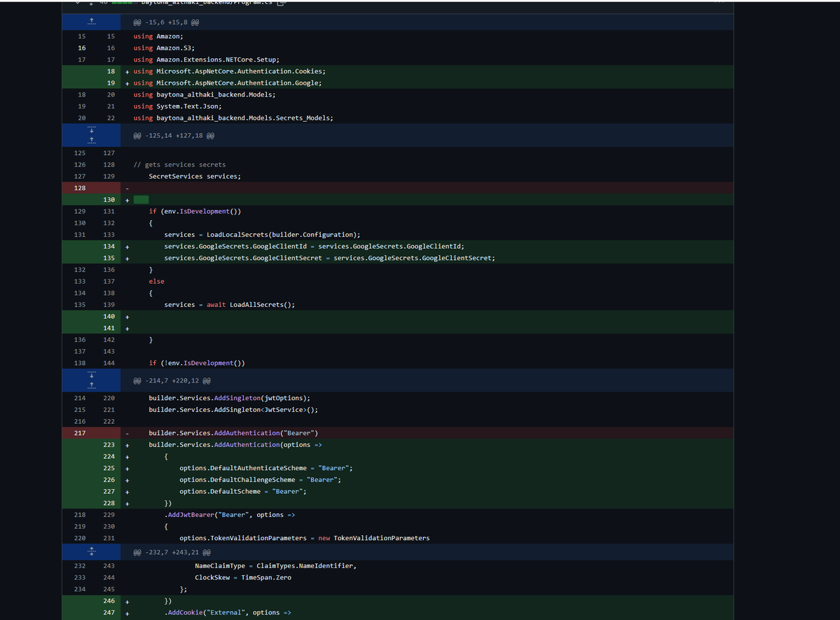This screenshot has height=620, width=840.
Task: Expand down arrow at the -125,14 hunk header
Action: pos(92,130)
